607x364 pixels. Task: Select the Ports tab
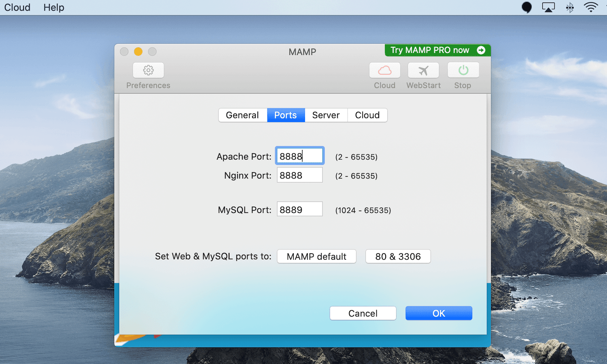pos(286,115)
